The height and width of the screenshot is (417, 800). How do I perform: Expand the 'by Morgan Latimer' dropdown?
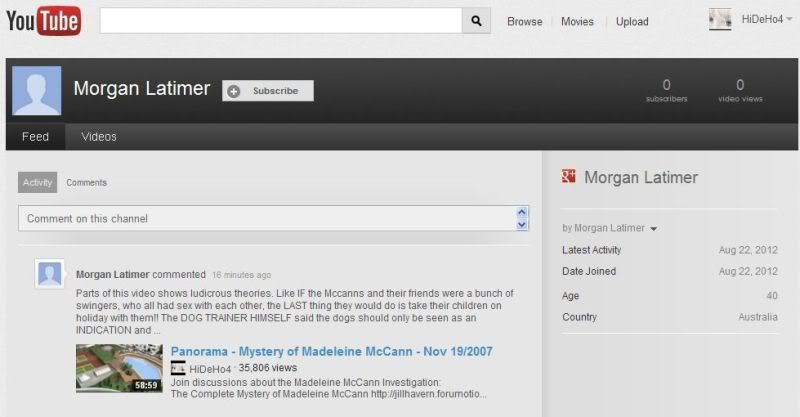[654, 229]
